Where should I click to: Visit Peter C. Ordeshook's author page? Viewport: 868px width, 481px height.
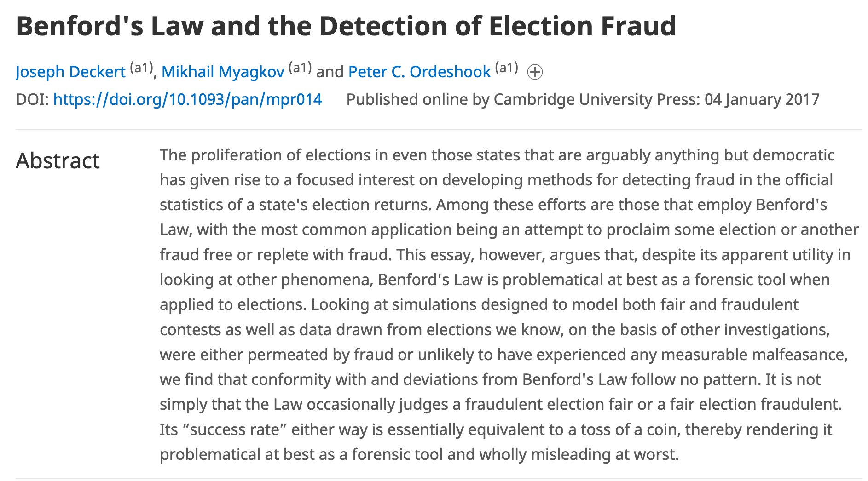(419, 72)
